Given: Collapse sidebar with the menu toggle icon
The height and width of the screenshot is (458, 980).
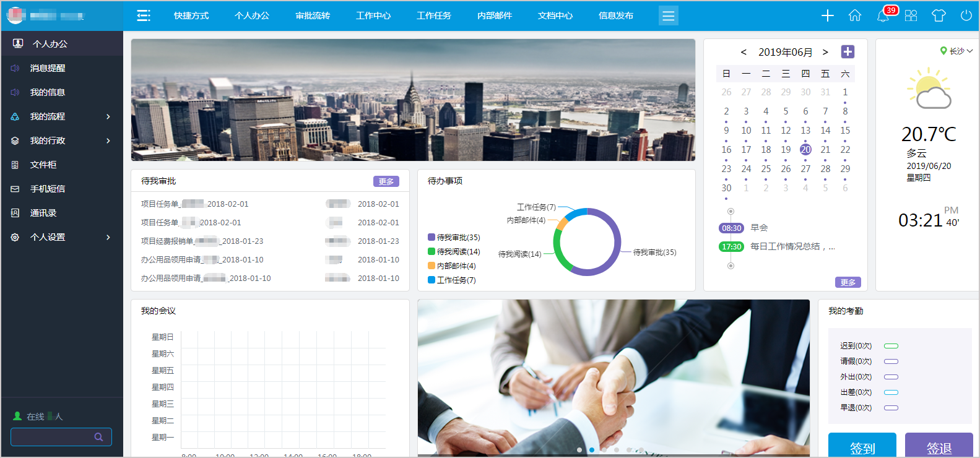Looking at the screenshot, I should pyautogui.click(x=144, y=15).
